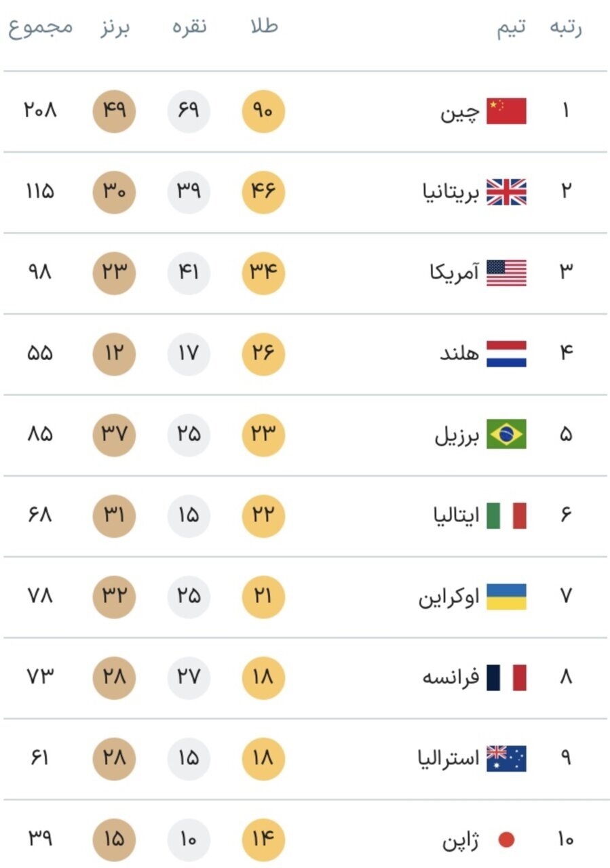
Task: Click China's gold medal count badge
Action: 263,111
